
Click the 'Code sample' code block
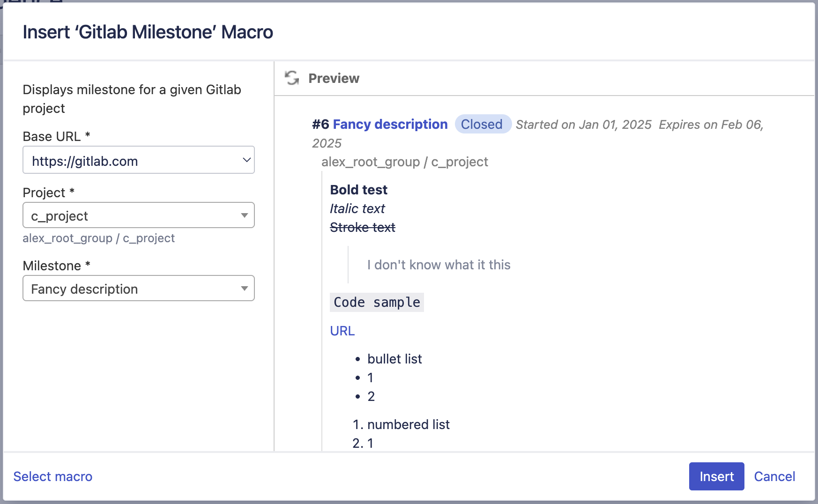pos(377,303)
